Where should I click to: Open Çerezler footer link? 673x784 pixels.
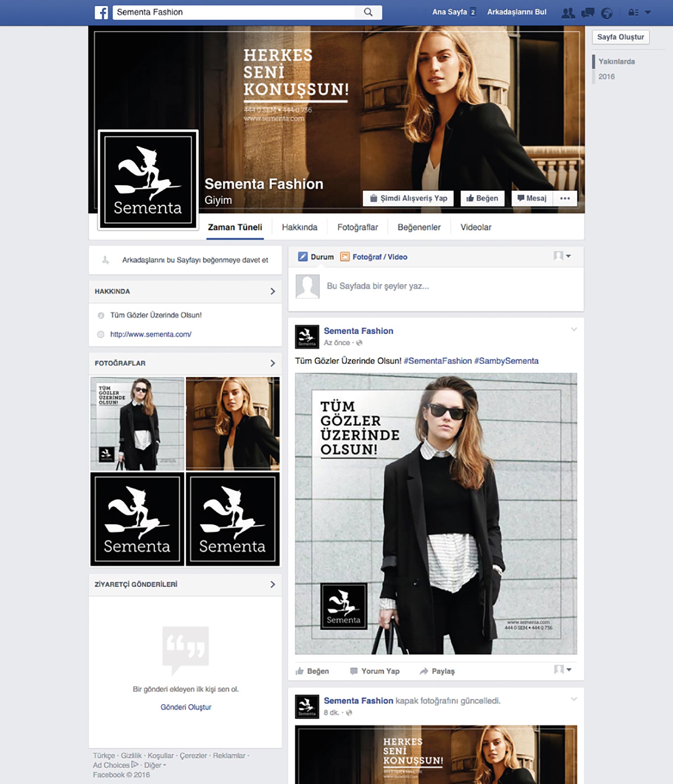pos(193,756)
